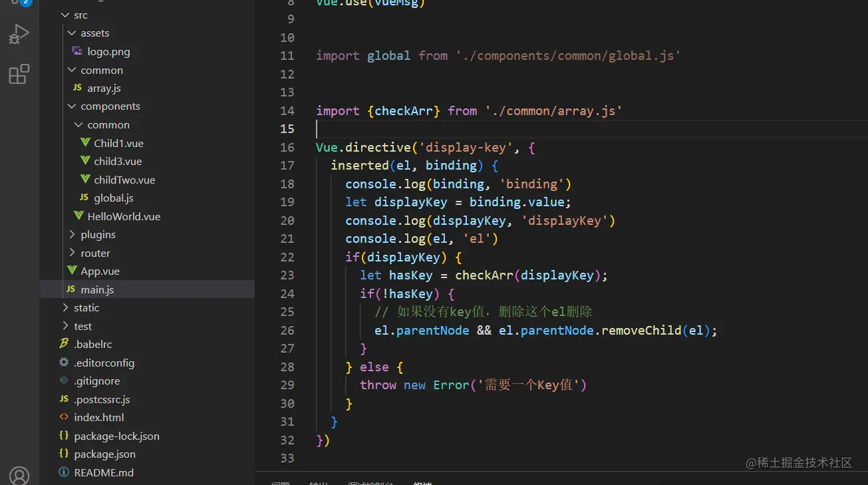Collapse the common folder inside components

click(78, 124)
